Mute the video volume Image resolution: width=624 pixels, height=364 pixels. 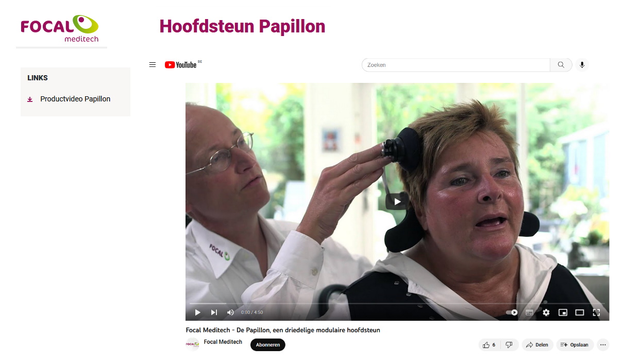tap(230, 313)
